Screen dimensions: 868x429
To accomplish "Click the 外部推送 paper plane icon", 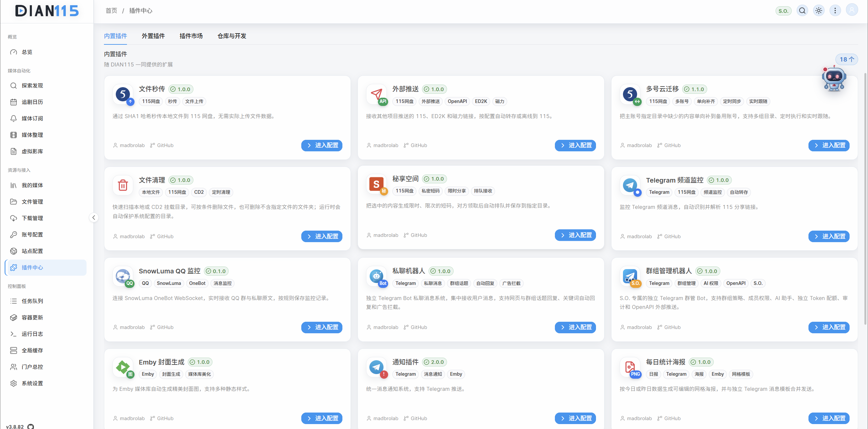I will [x=376, y=95].
